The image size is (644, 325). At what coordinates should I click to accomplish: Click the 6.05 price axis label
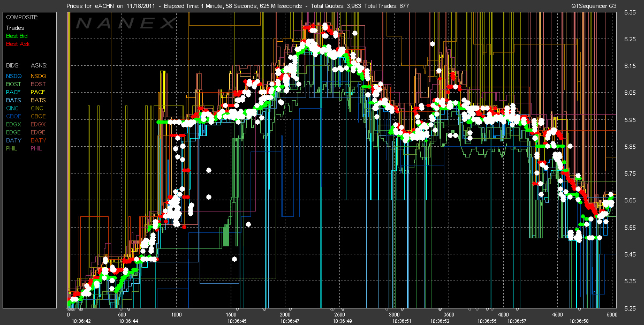coord(630,93)
